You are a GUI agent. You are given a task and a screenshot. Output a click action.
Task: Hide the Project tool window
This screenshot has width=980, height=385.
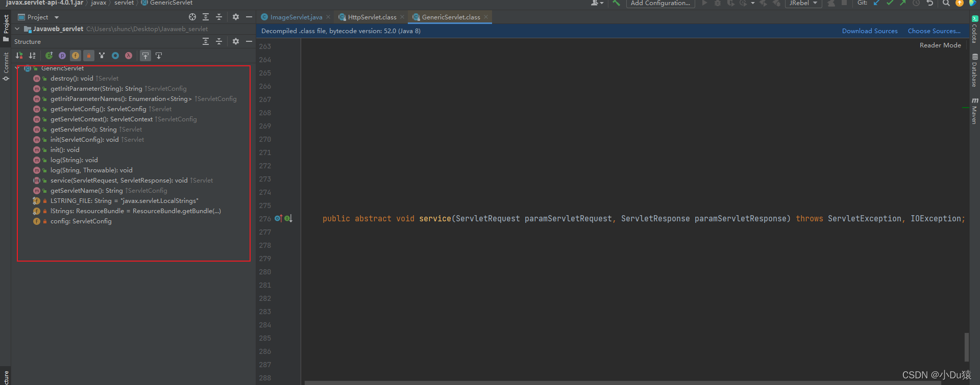pyautogui.click(x=249, y=17)
